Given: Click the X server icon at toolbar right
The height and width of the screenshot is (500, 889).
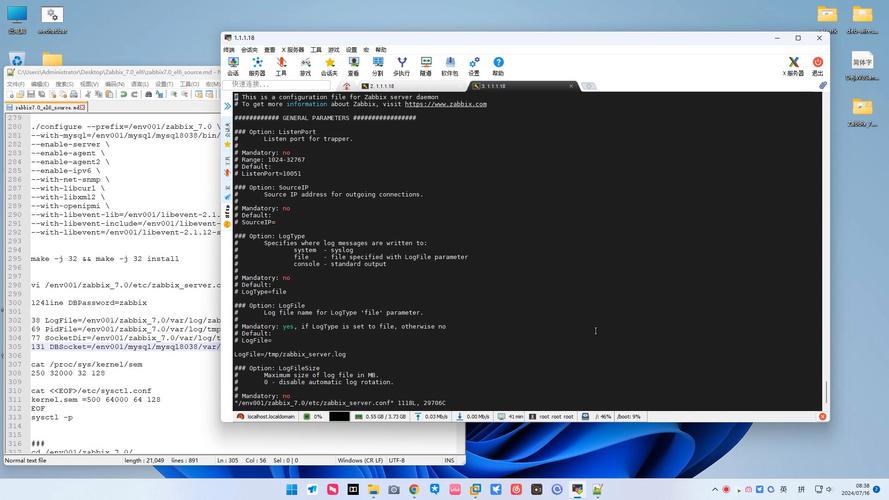Looking at the screenshot, I should (793, 66).
